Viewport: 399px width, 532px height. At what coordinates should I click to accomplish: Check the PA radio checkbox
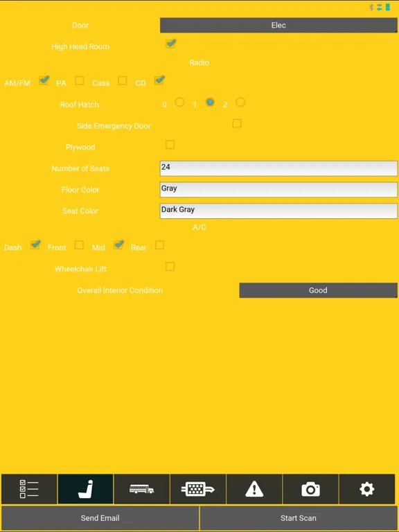pos(80,81)
